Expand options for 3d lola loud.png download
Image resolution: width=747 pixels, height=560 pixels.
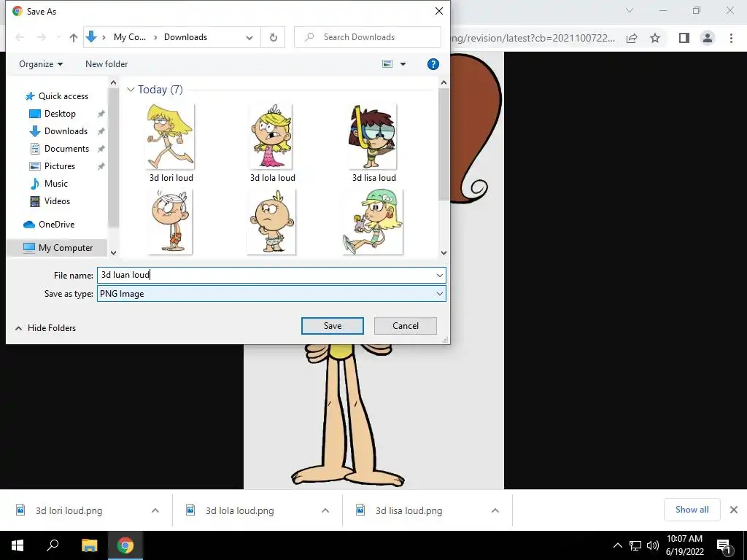325,510
